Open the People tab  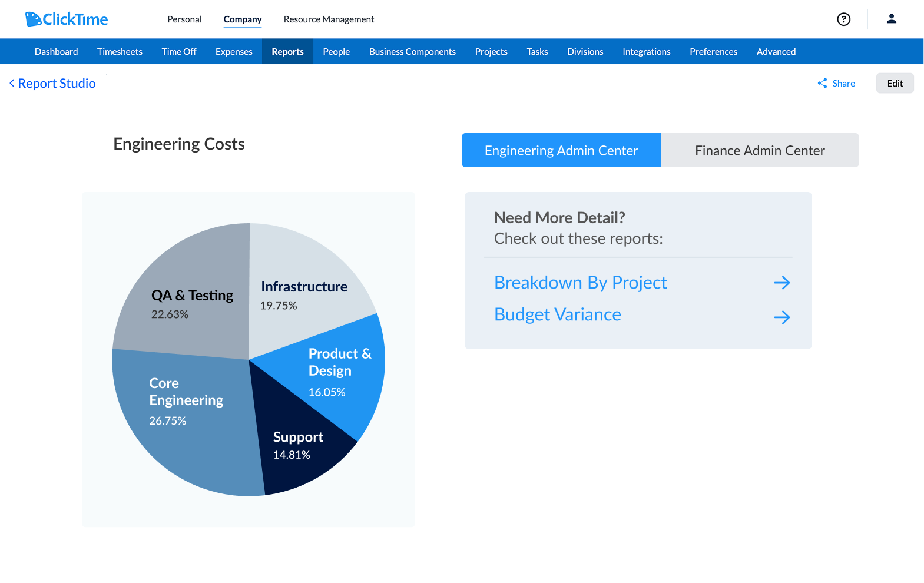click(336, 52)
